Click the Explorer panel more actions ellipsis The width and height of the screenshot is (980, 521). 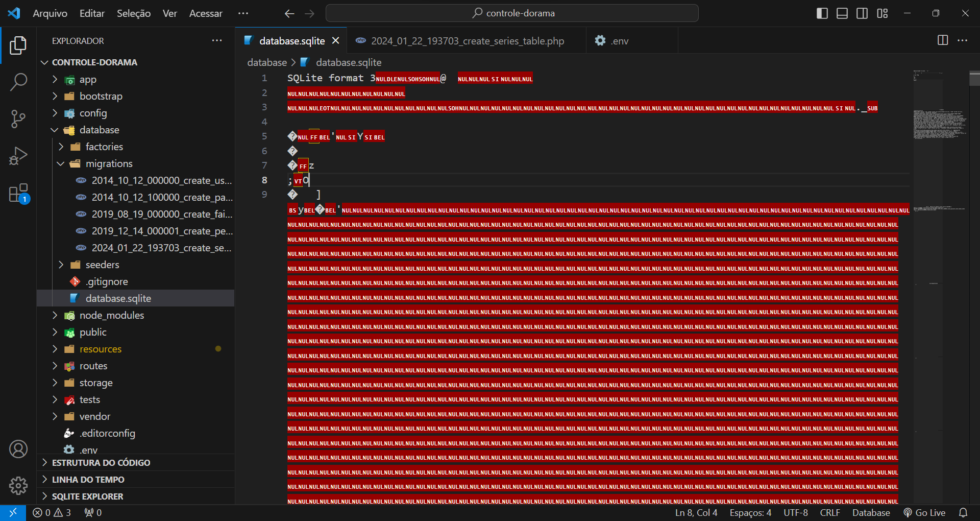[217, 40]
